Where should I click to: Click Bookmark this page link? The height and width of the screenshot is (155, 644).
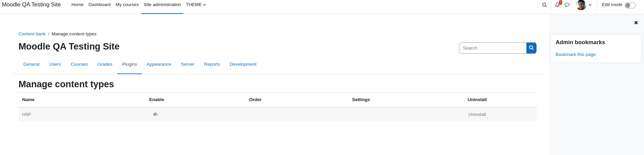[x=576, y=55]
